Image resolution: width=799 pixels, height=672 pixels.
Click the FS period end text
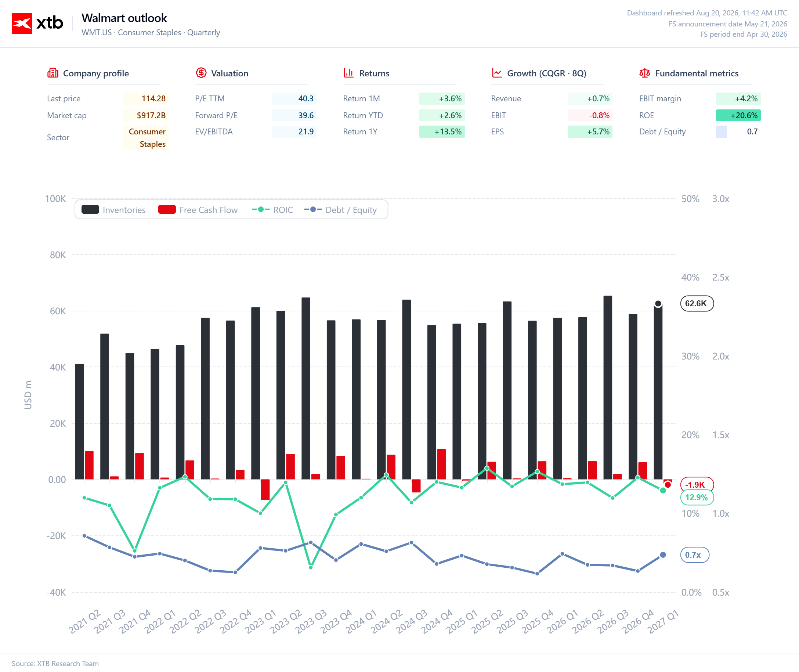744,34
